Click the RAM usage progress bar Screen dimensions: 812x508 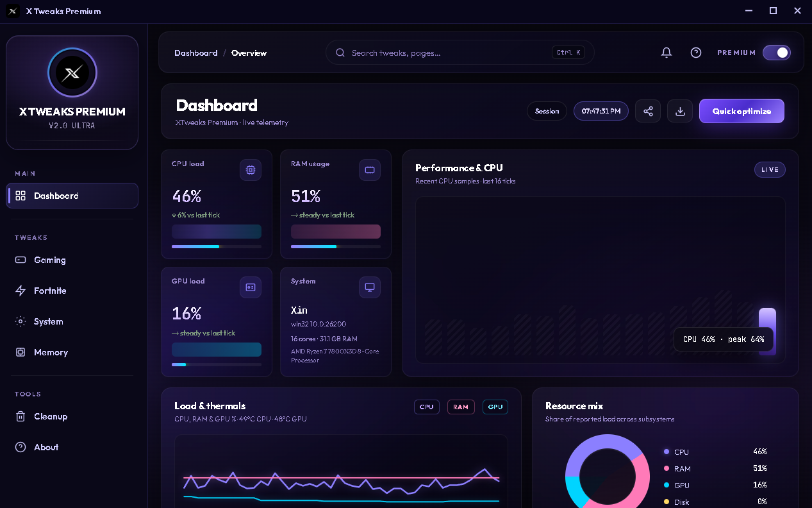click(336, 246)
